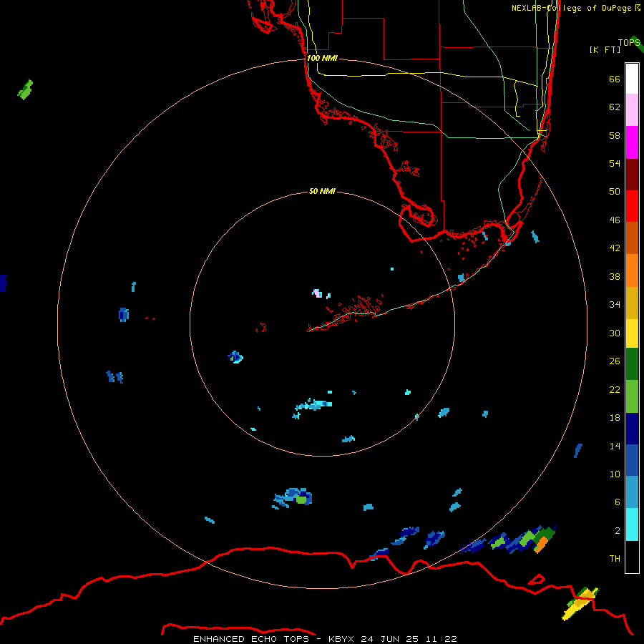Select the dark green legend swatch
Screen dimensions: 644x644
point(632,364)
